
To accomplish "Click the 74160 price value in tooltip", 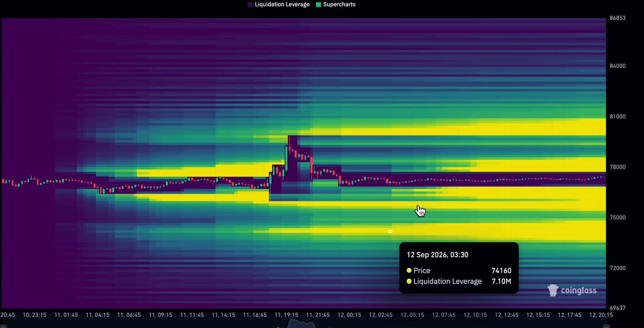I will tap(501, 271).
